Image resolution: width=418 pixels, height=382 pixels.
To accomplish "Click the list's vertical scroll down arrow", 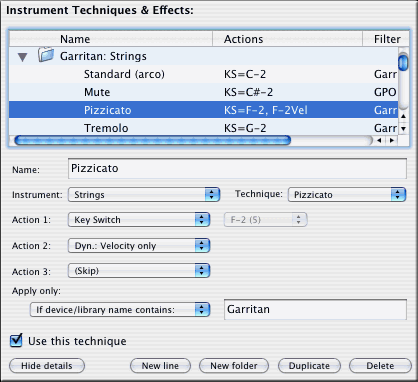I will coord(403,128).
